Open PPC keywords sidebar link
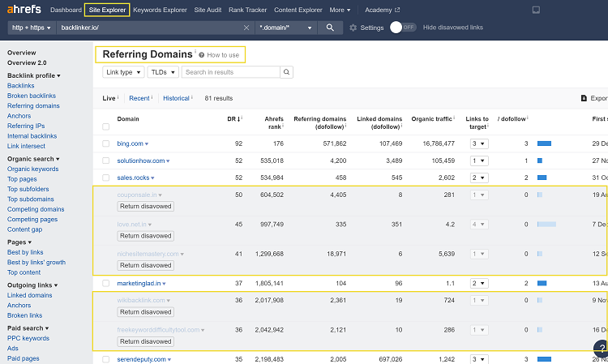The image size is (608, 364). [28, 338]
